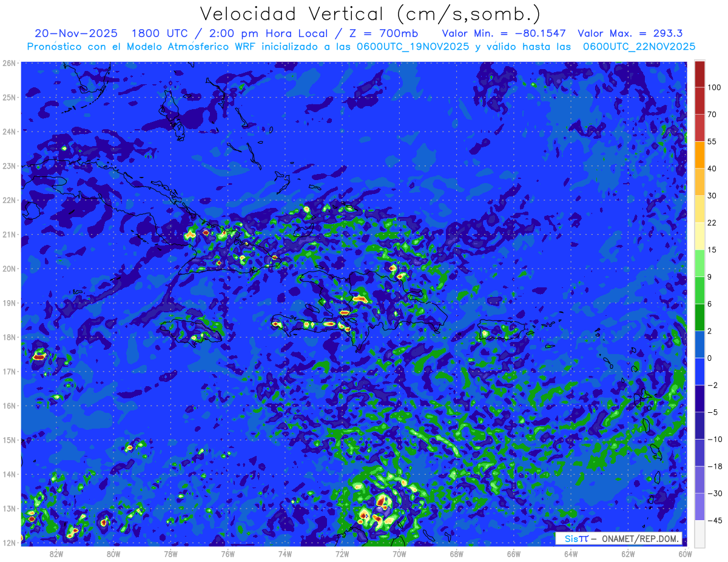This screenshot has width=728, height=562.
Task: Pick the pale yellow swatch between 15 and 22
Action: 699,236
